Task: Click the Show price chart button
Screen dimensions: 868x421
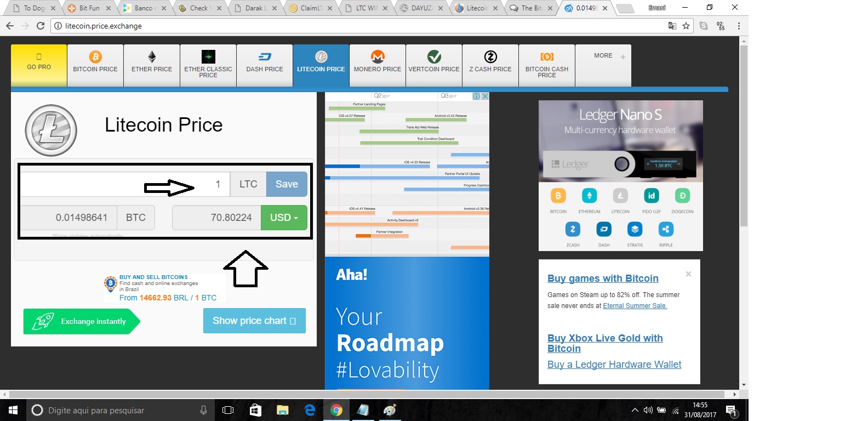Action: click(x=254, y=321)
